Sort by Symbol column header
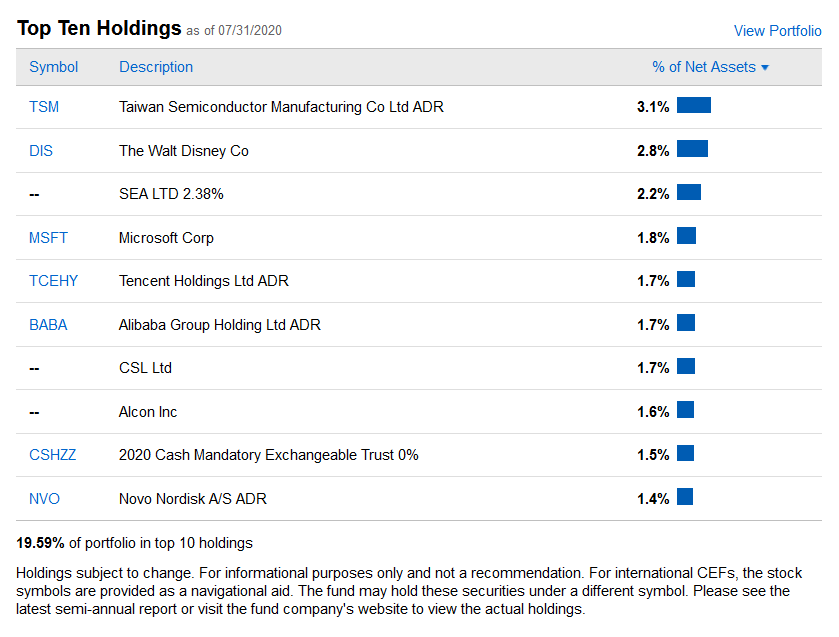Screen dimensions: 839x637 pyautogui.click(x=54, y=67)
